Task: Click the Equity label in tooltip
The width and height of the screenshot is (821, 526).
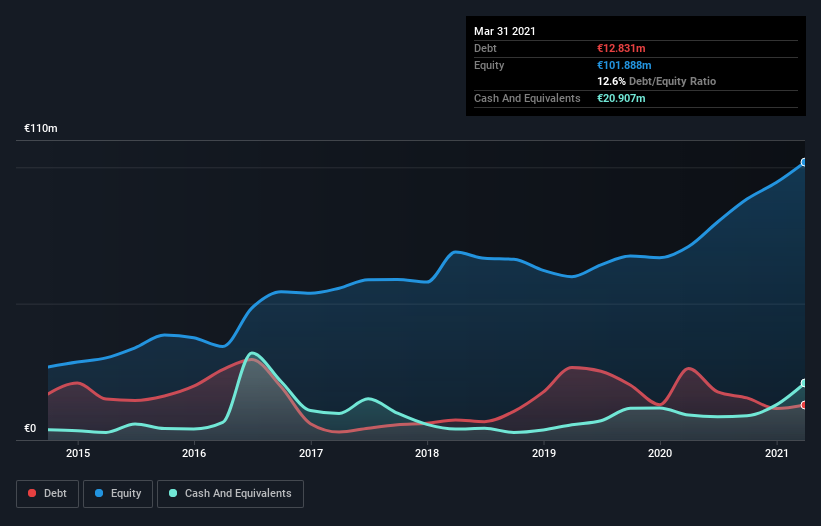Action: coord(489,65)
